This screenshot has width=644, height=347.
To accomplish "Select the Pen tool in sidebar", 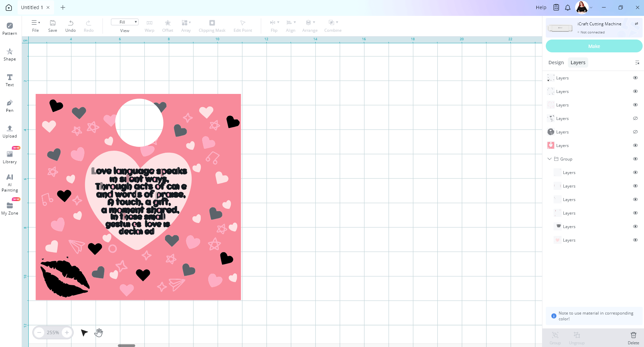I will 10,105.
